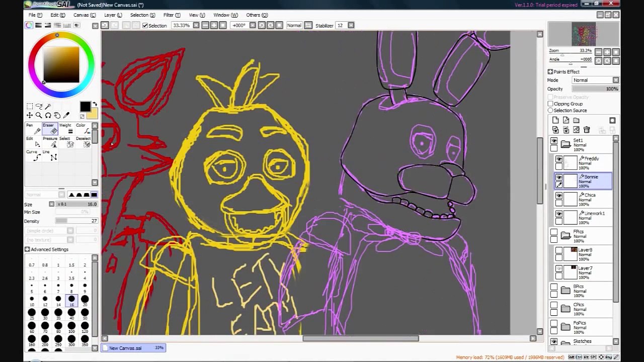644x362 pixels.
Task: Open the Canvas menu
Action: click(84, 15)
